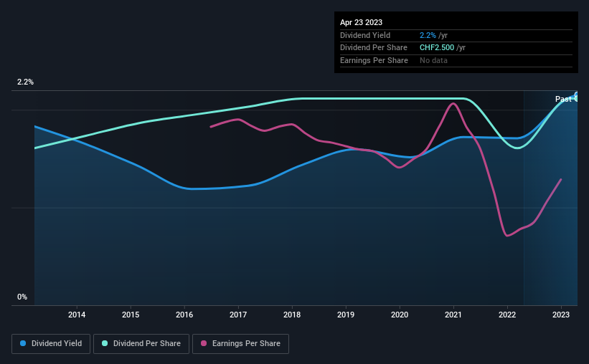
Task: Toggle the Dividend Per Share legend button
Action: point(141,344)
